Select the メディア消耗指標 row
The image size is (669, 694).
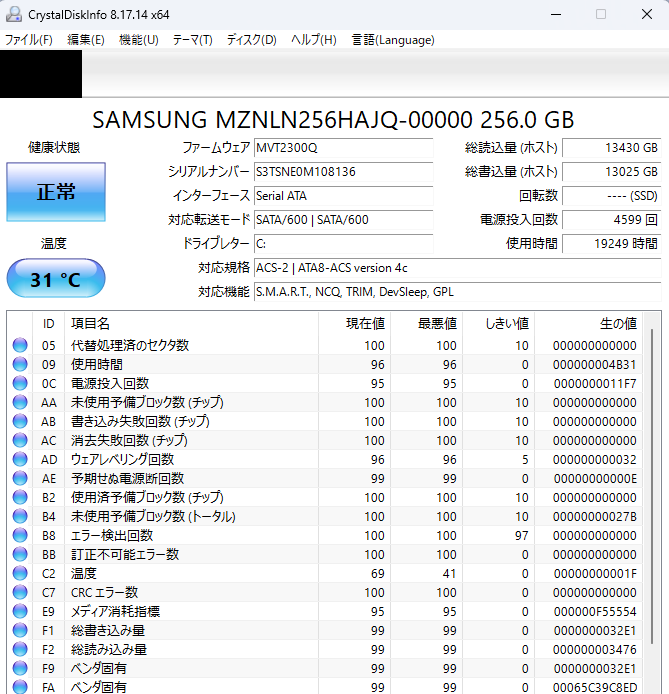pyautogui.click(x=325, y=612)
